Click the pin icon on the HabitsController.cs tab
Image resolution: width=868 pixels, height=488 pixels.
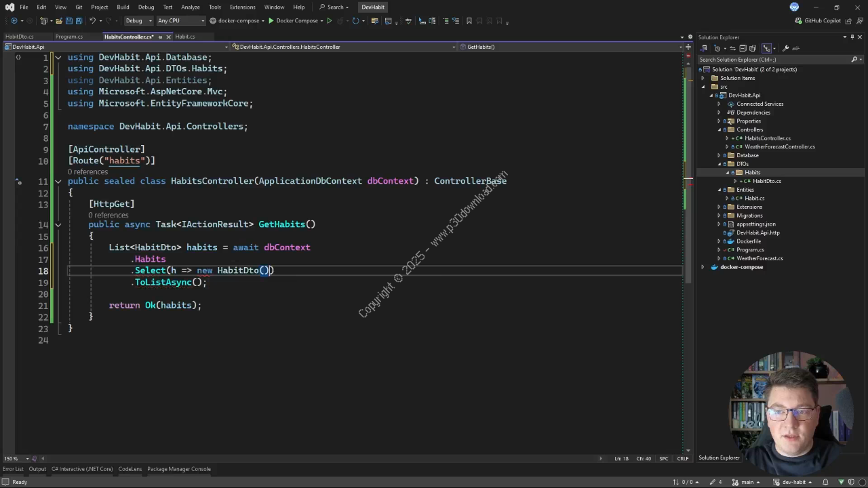pos(159,37)
